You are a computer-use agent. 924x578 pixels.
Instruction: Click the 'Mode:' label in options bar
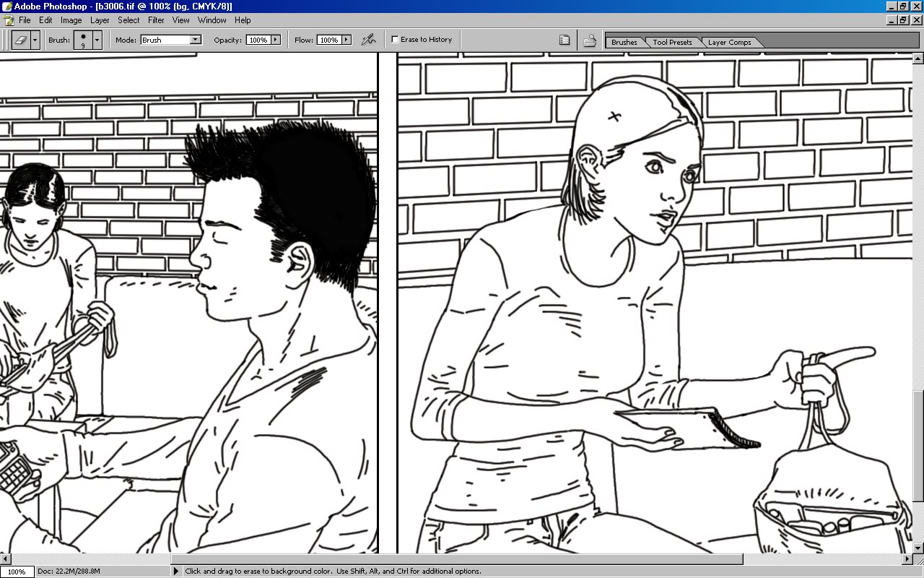(x=126, y=40)
